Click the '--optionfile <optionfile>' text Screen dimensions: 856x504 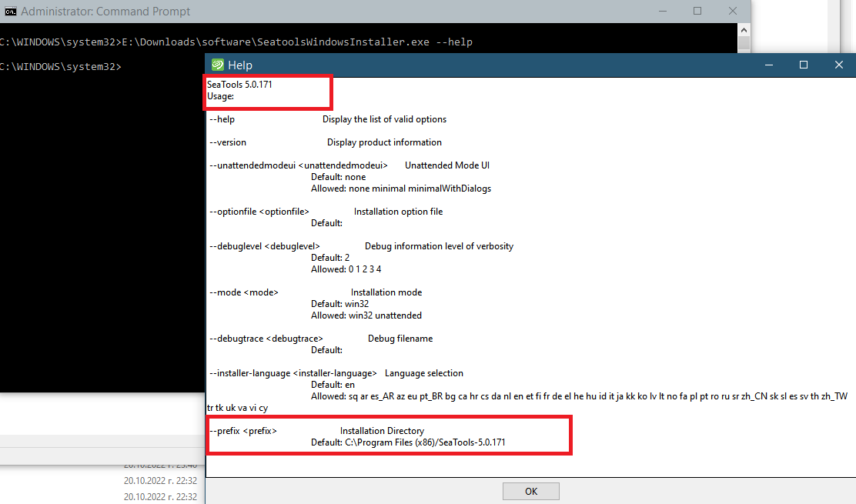[259, 212]
